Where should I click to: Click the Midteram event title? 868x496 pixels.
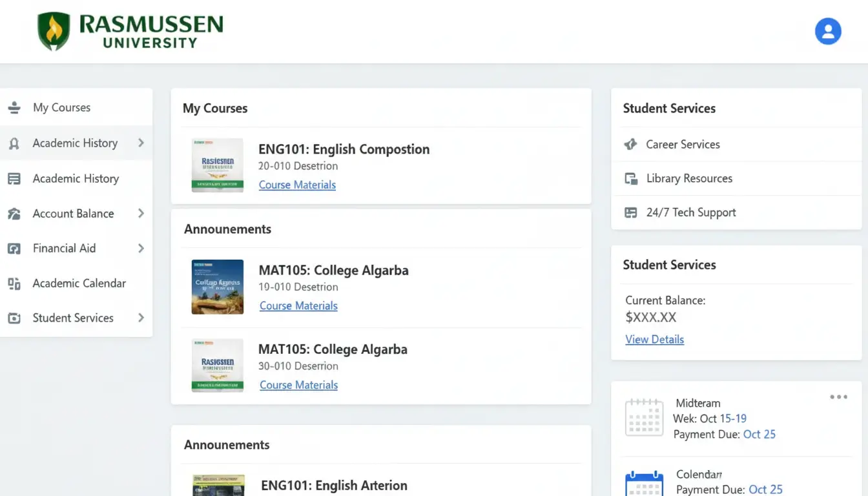[698, 403]
